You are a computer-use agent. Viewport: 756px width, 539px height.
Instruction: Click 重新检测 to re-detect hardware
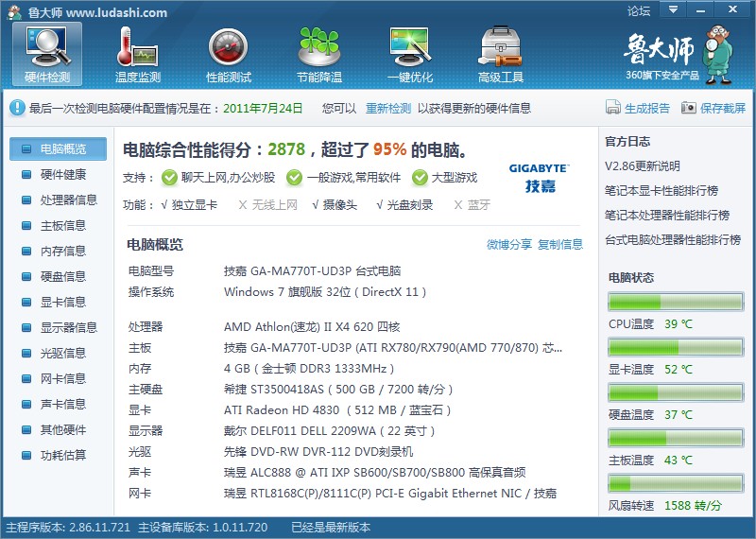click(388, 108)
